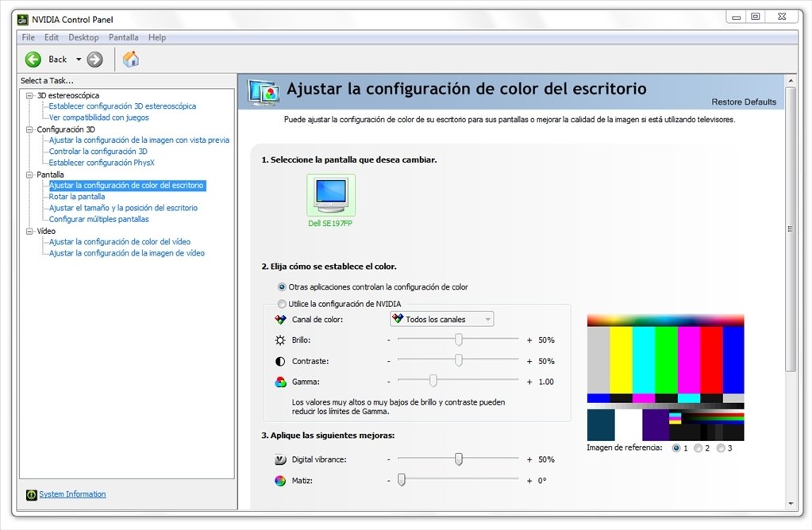
Task: Open 'Ajustar la configuración de la imagen de vídeo'
Action: 127,253
